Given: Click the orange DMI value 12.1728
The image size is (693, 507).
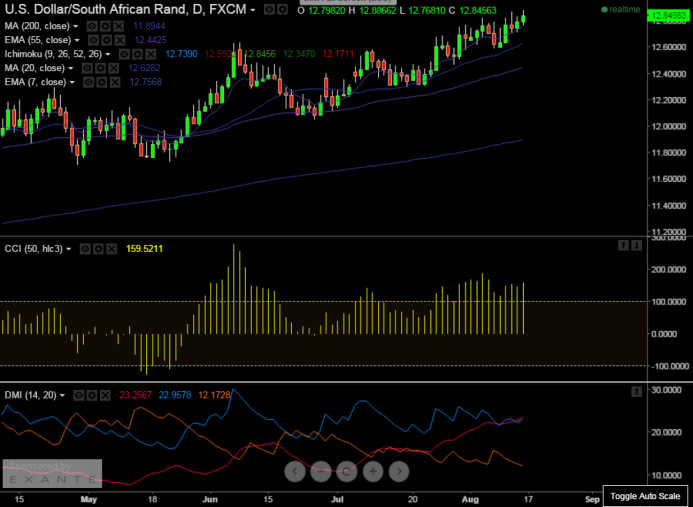Looking at the screenshot, I should coord(214,395).
